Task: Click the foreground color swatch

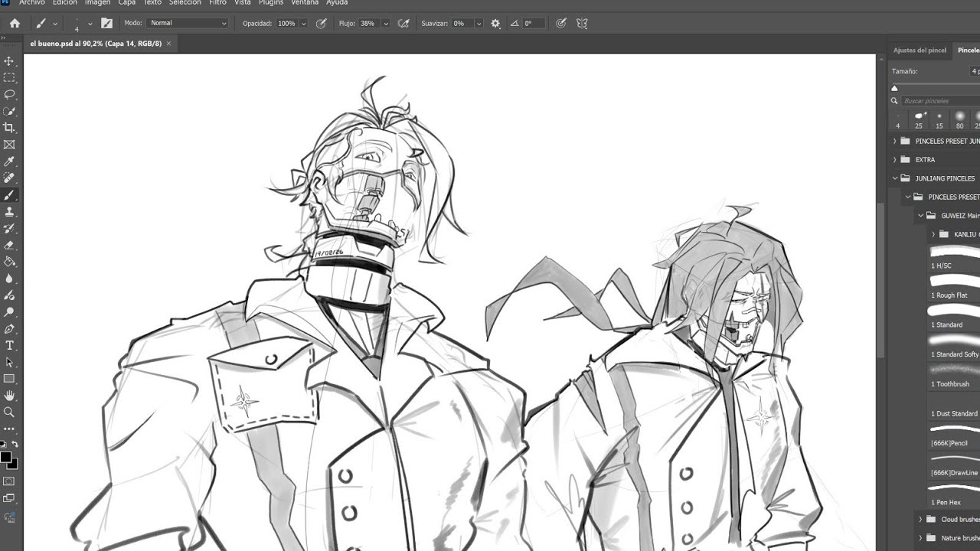Action: 5,458
